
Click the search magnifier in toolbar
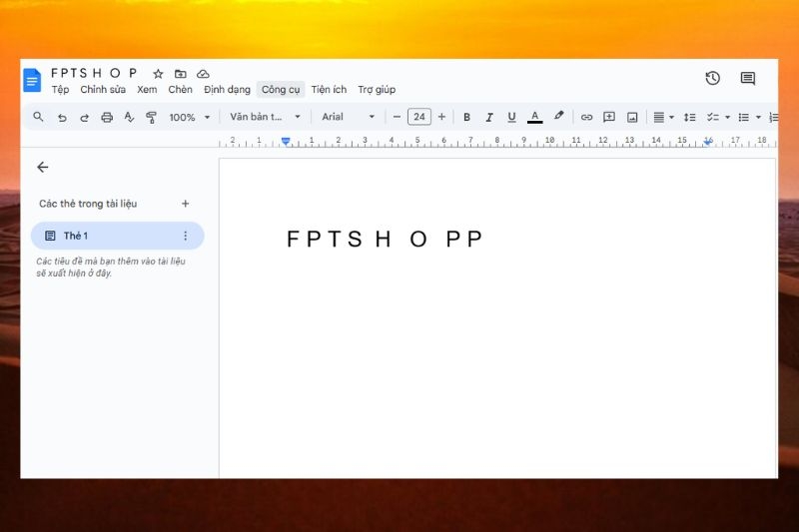click(38, 117)
